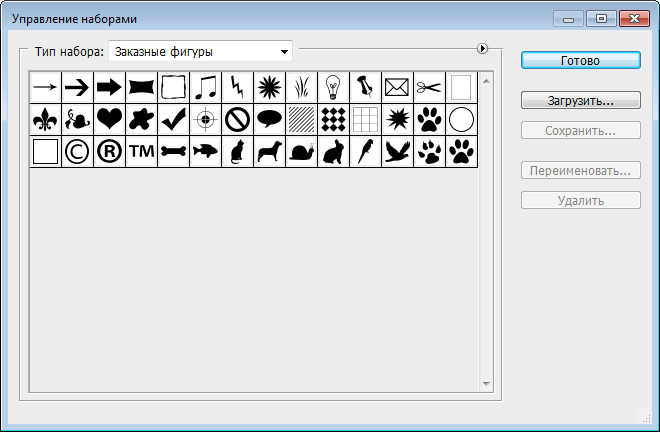Select the thin arrow shape
This screenshot has width=660, height=432.
tap(45, 88)
